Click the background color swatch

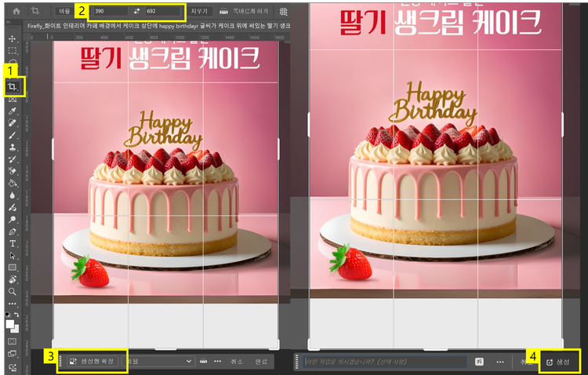coord(16,329)
